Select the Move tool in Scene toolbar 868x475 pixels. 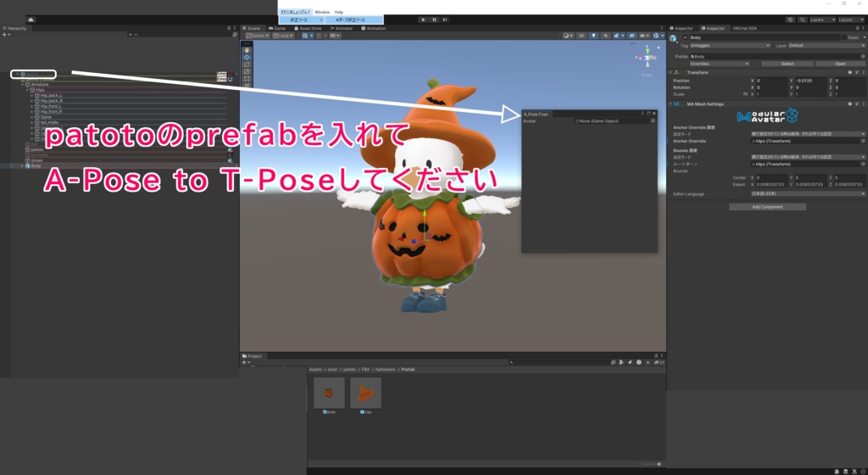(x=247, y=57)
